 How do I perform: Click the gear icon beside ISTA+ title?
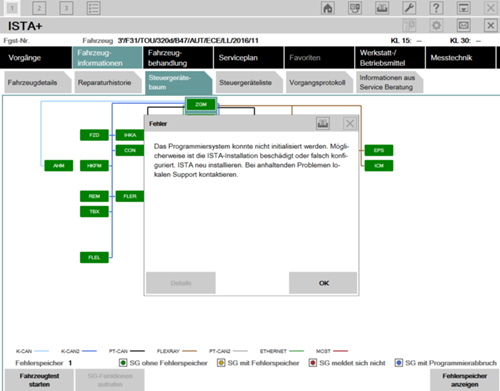click(436, 25)
